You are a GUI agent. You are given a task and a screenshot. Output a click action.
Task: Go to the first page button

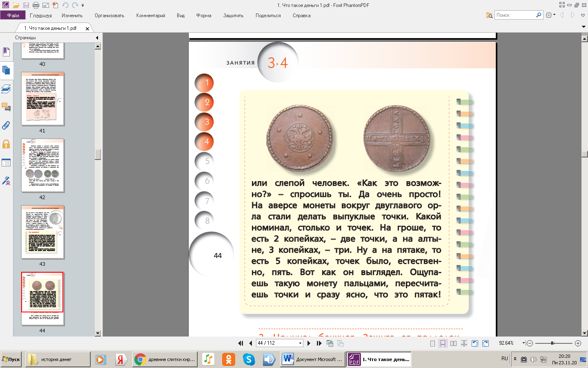[241, 343]
